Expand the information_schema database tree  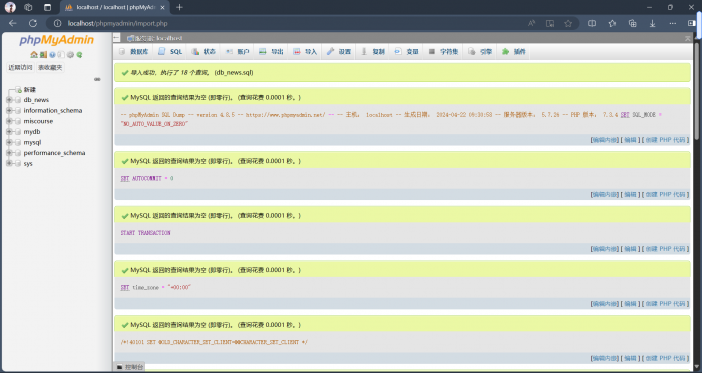[9, 111]
